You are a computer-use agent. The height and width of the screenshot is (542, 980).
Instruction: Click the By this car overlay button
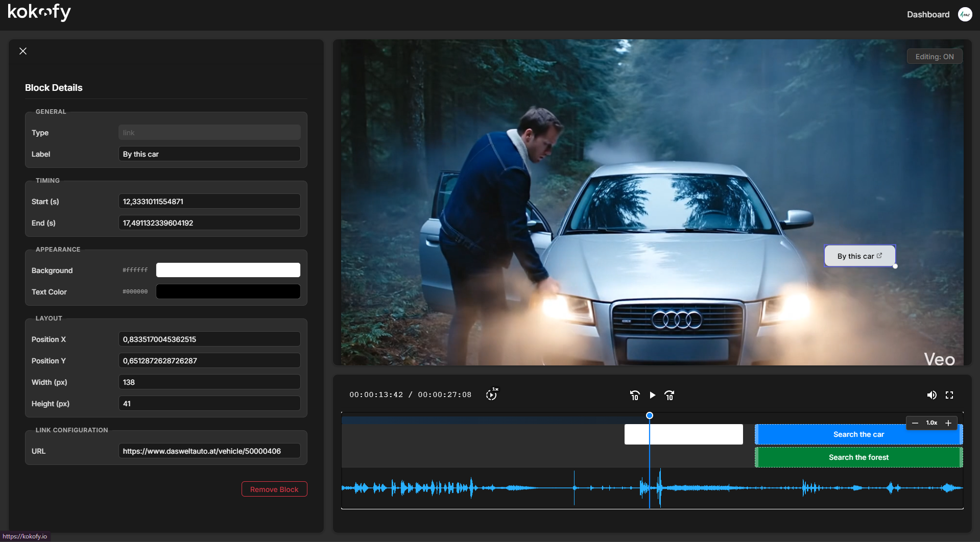click(859, 256)
